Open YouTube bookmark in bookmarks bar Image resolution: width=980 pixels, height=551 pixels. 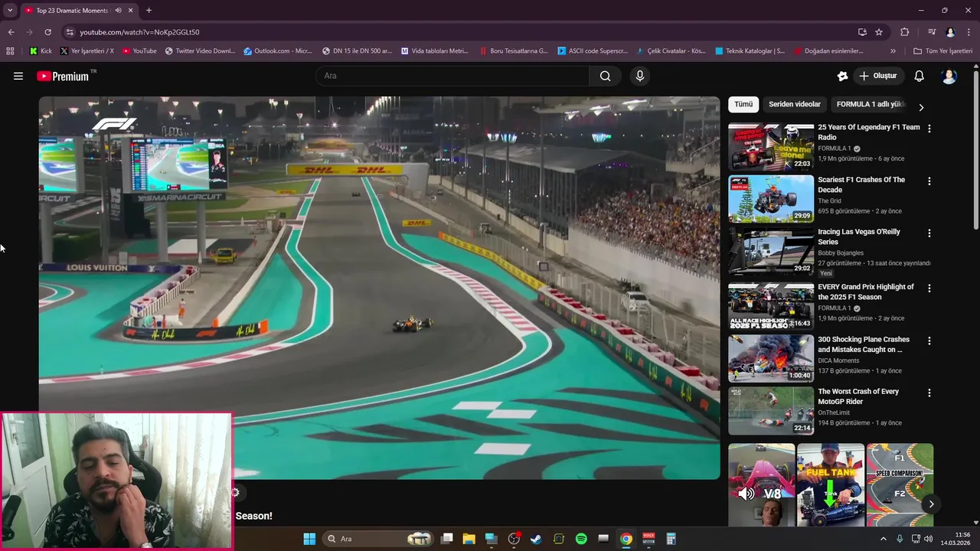[x=139, y=51]
